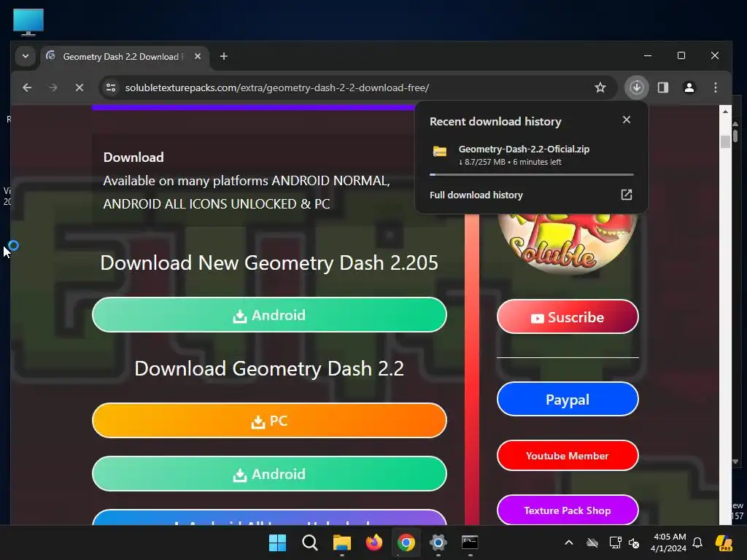Click the page scrollbar up arrow

coord(725,112)
